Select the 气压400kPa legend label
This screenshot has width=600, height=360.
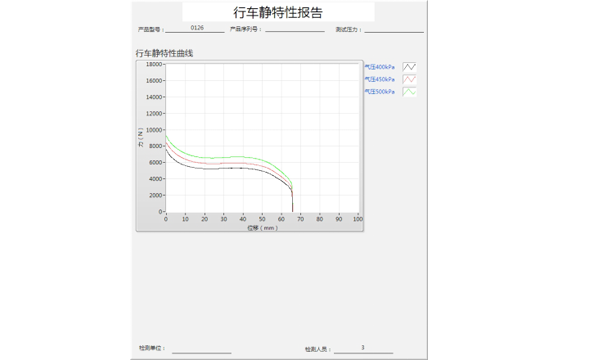pyautogui.click(x=379, y=67)
